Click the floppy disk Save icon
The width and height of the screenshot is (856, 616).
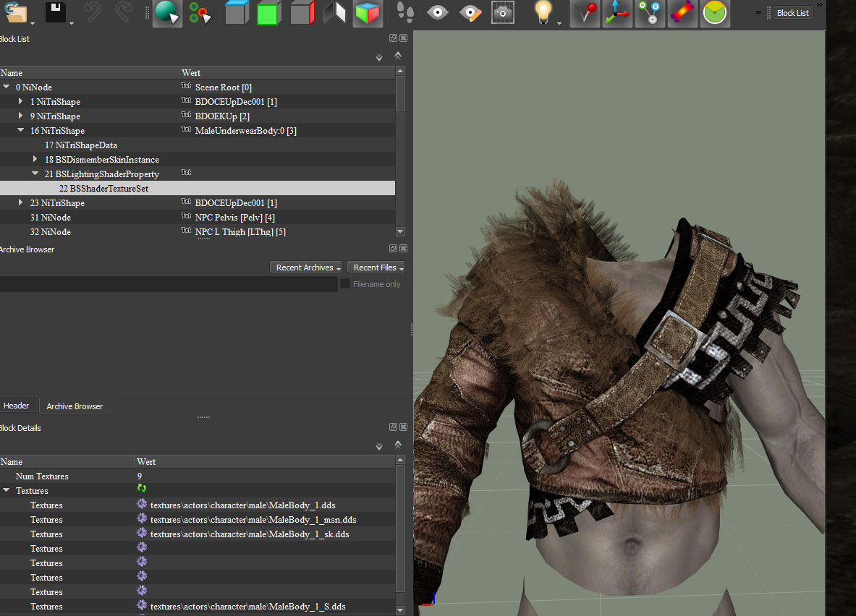point(56,12)
